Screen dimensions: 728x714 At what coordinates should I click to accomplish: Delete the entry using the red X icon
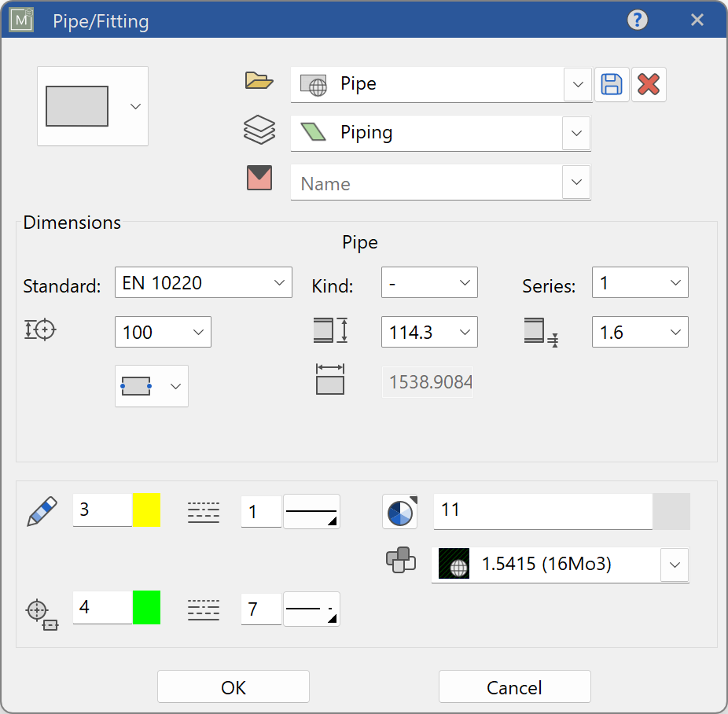(x=648, y=85)
